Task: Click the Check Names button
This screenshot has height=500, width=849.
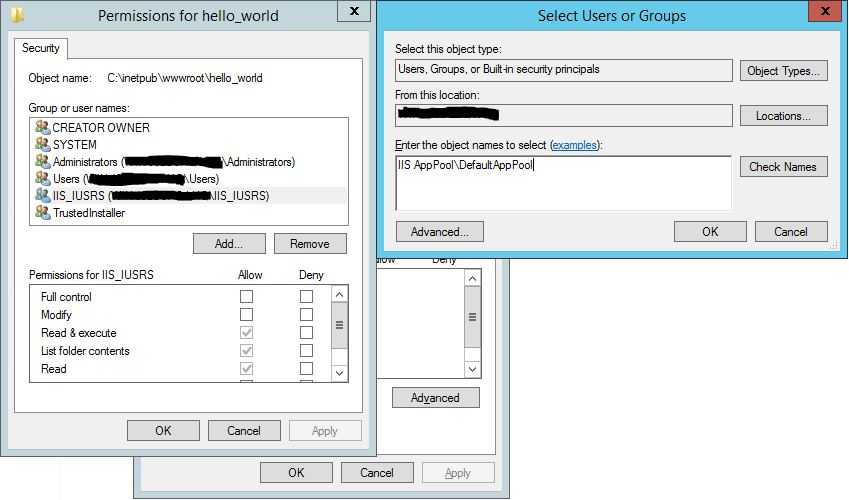Action: (x=783, y=167)
